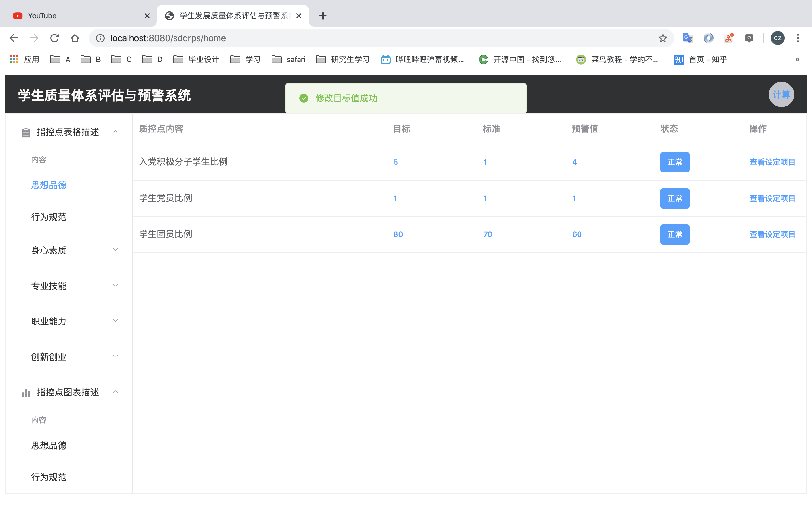Click the round 计算 button
Viewport: 812px width, 507px height.
[x=781, y=94]
